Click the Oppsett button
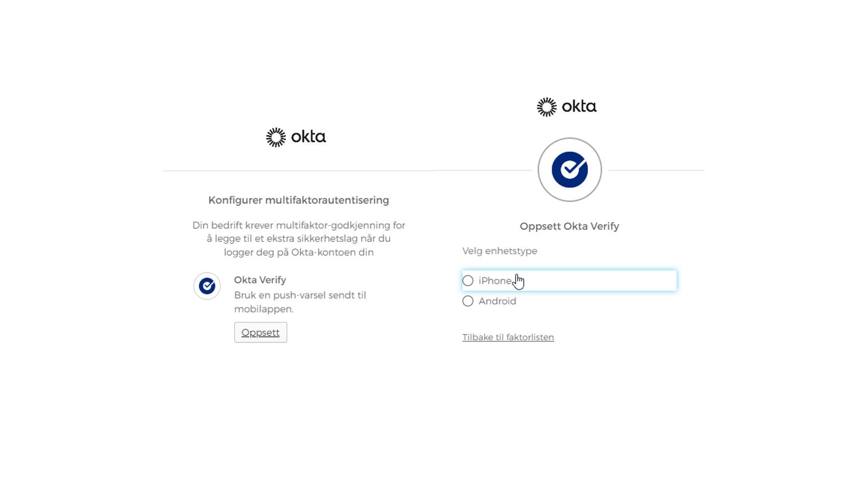 coord(261,332)
